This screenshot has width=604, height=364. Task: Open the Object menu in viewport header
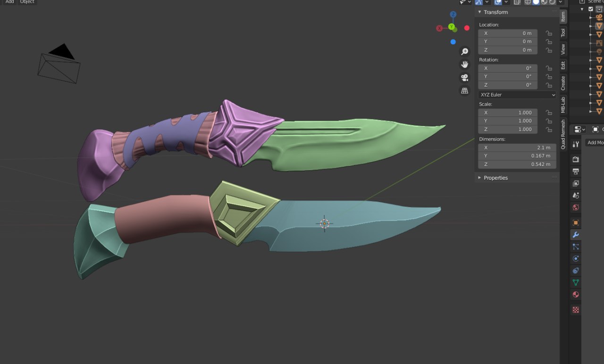coord(27,2)
